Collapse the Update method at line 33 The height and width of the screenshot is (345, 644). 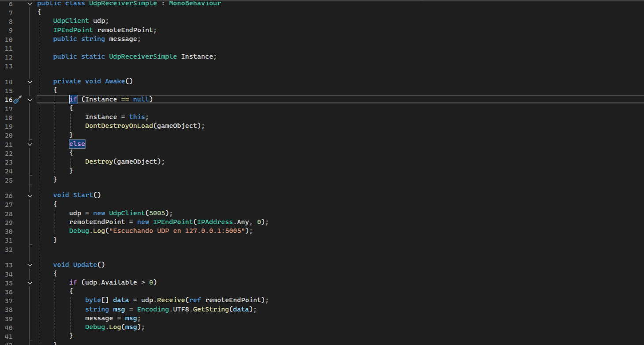(x=30, y=265)
